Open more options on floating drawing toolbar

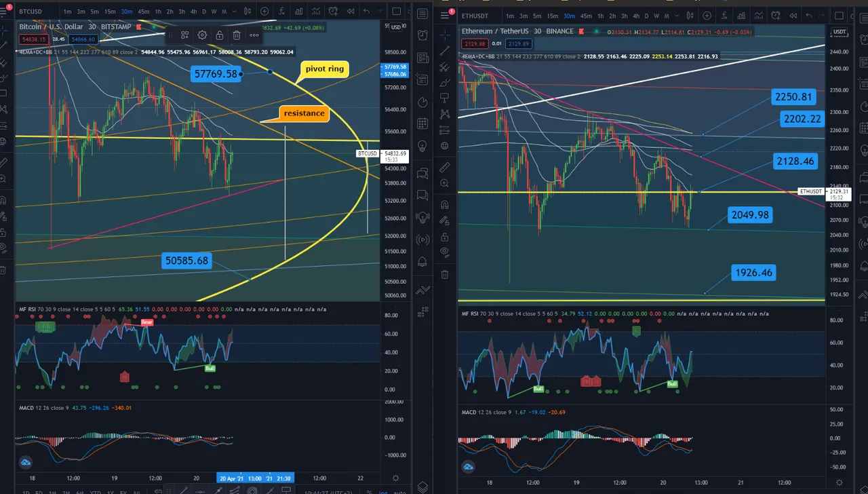point(254,35)
